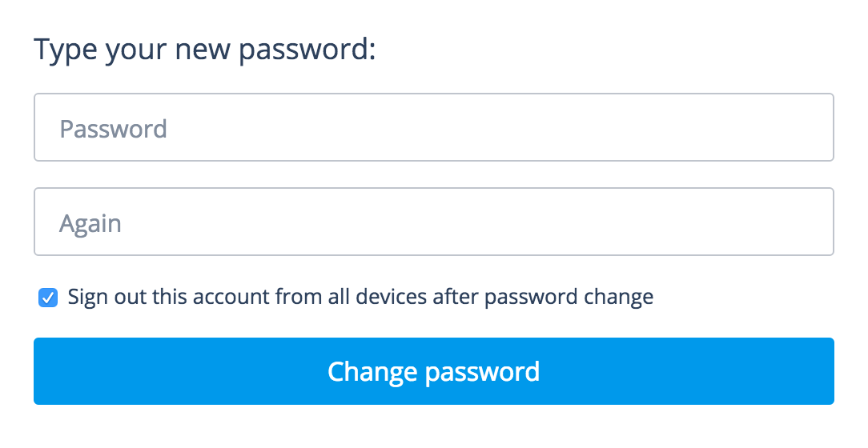Activate the top text box under the heading
This screenshot has width=868, height=448.
point(433,128)
